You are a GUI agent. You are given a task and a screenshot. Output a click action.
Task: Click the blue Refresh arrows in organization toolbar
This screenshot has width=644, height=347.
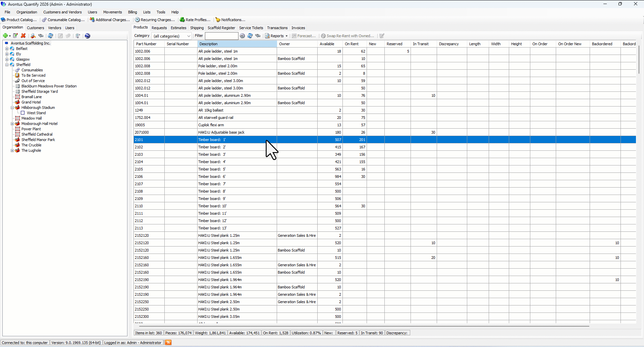pyautogui.click(x=51, y=36)
